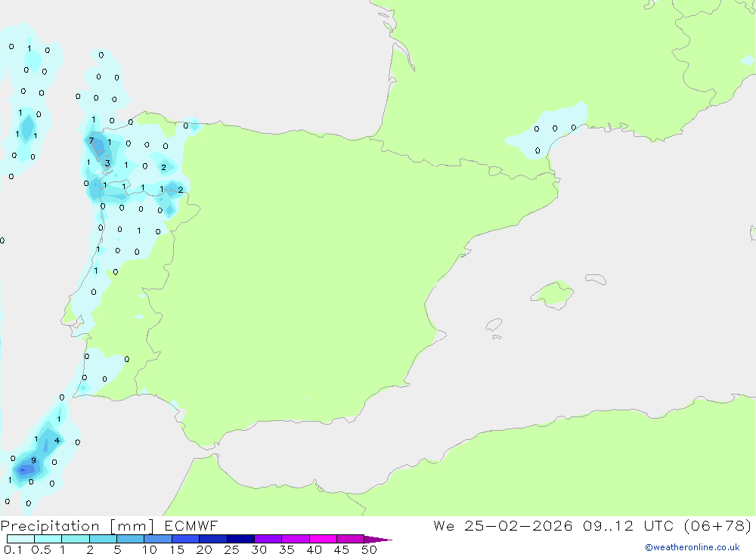Click the Ibiza island on the map

494,325
